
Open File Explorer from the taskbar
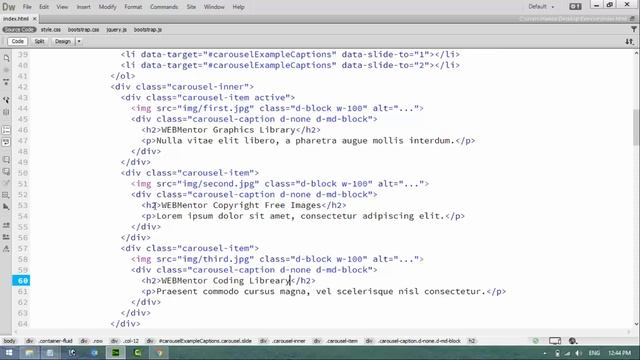point(29,353)
